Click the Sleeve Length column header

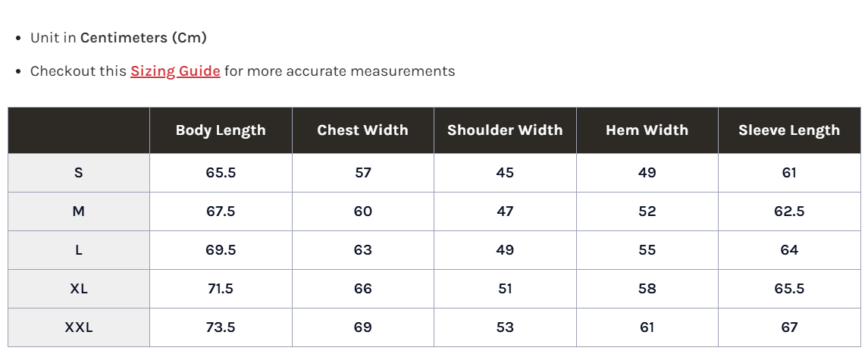coord(789,130)
